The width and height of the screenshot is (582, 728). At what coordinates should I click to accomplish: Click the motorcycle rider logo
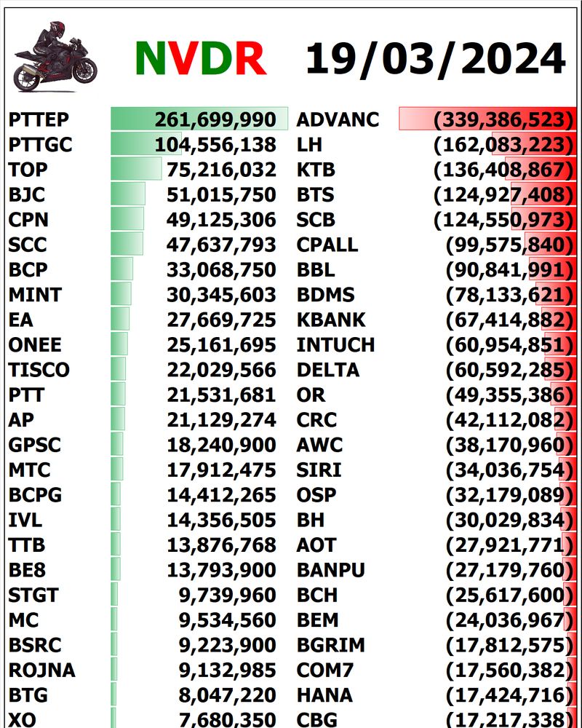point(55,57)
